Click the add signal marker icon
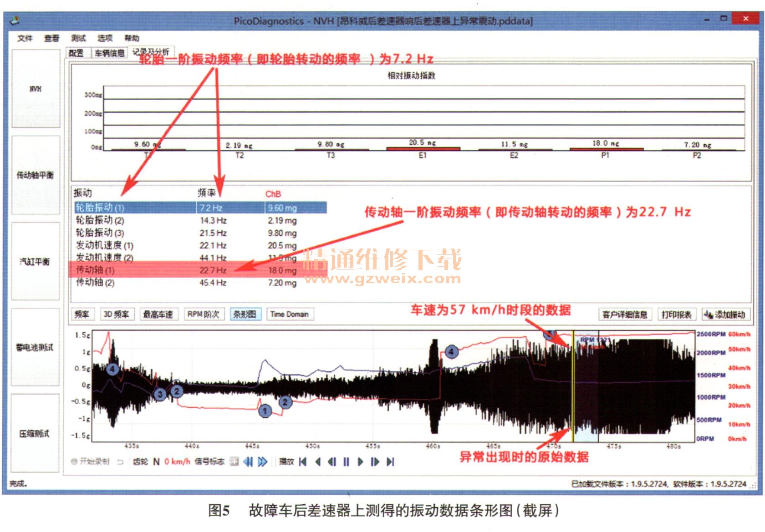The height and width of the screenshot is (532, 765). pos(234,461)
